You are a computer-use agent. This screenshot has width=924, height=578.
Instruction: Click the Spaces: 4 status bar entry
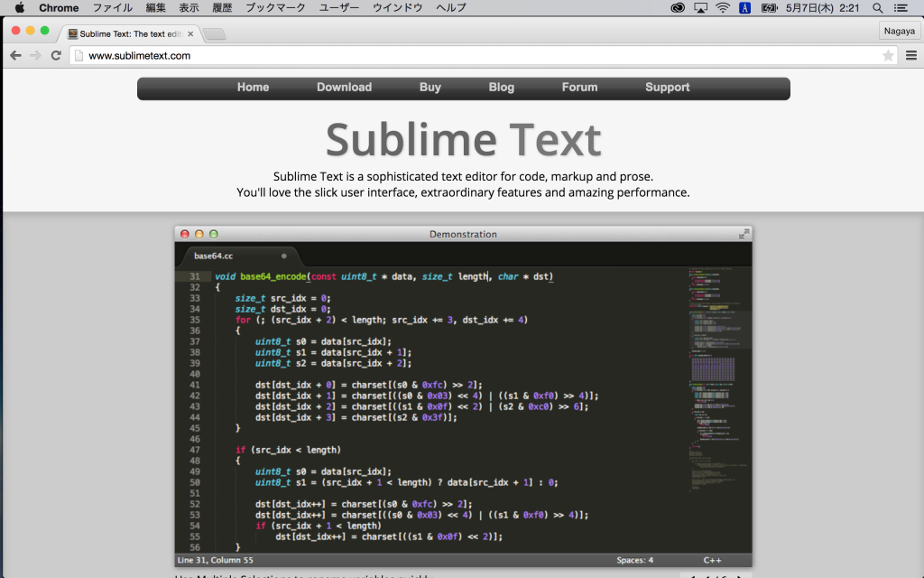pos(634,560)
